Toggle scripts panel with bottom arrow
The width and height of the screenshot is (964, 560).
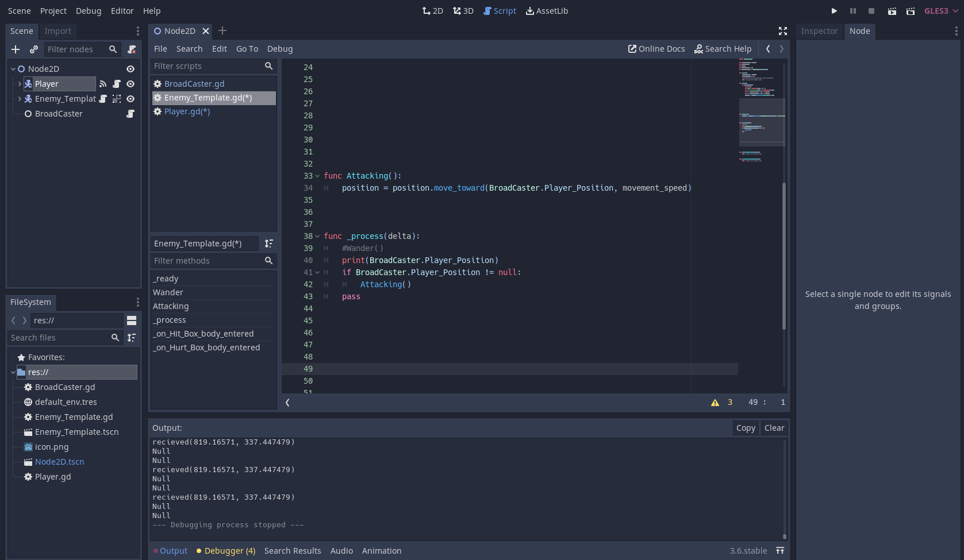pyautogui.click(x=287, y=403)
